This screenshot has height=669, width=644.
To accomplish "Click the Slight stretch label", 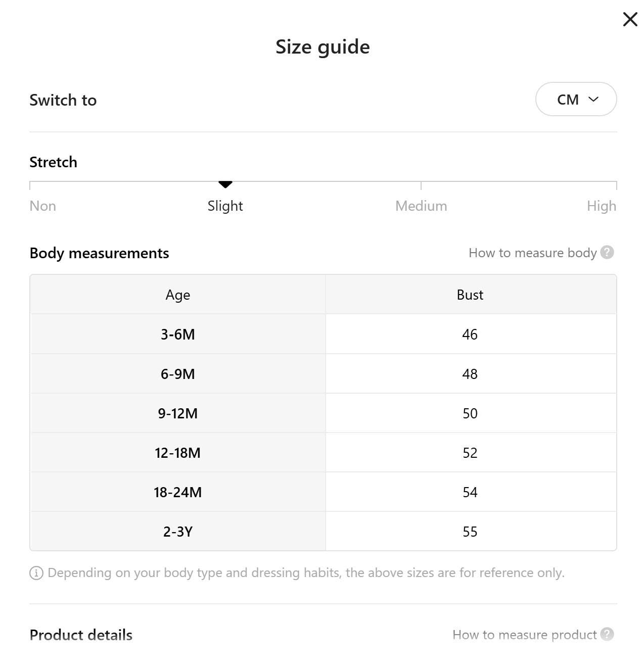I will (x=225, y=206).
